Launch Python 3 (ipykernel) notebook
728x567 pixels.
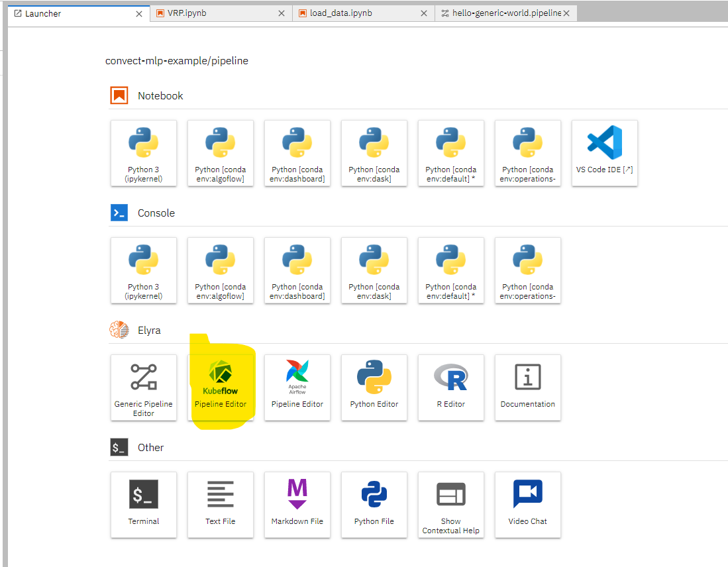pos(144,153)
